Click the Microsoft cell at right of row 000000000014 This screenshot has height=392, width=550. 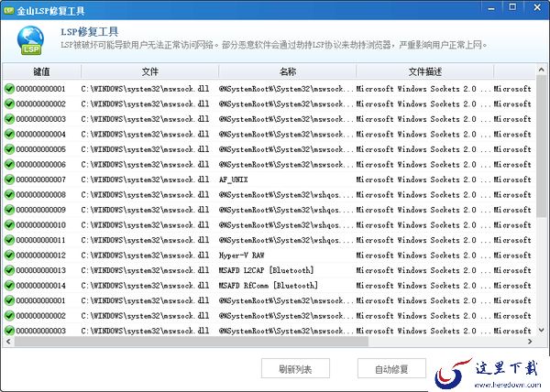512,286
